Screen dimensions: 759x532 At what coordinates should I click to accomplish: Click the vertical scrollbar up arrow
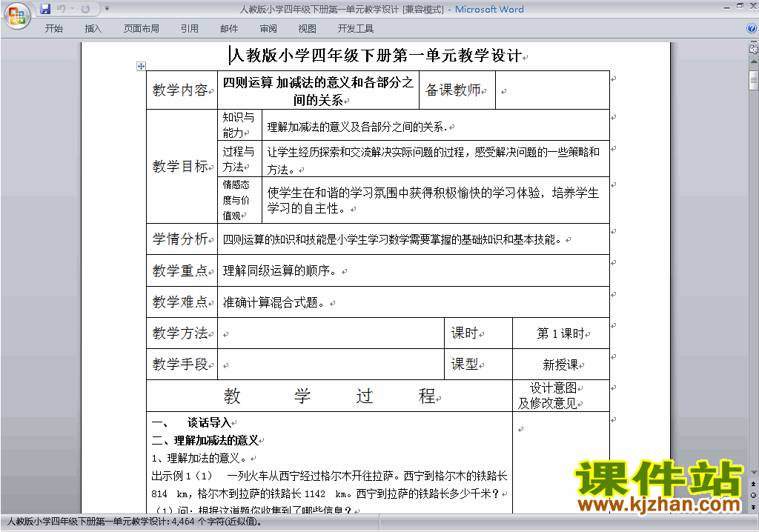pyautogui.click(x=754, y=62)
